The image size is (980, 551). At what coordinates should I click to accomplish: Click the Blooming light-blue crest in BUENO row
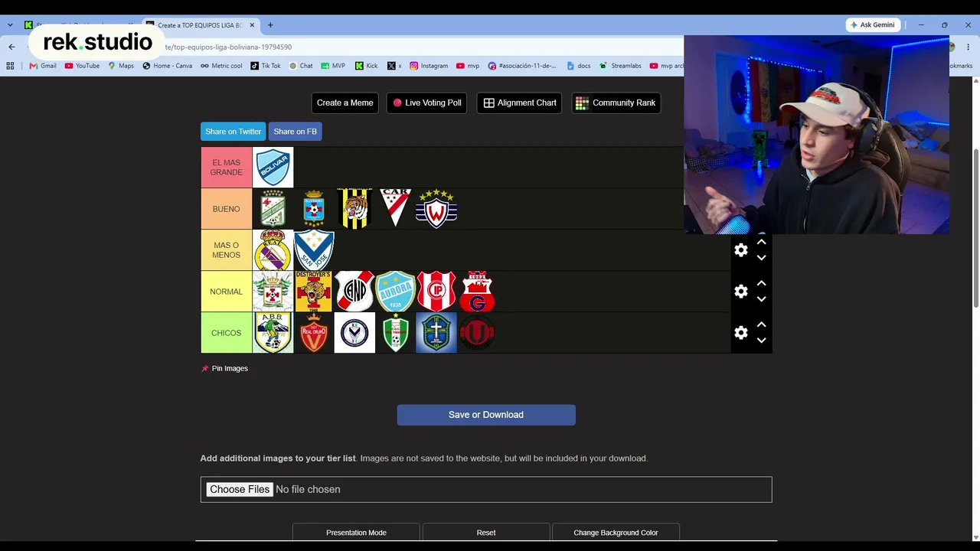[x=314, y=209]
